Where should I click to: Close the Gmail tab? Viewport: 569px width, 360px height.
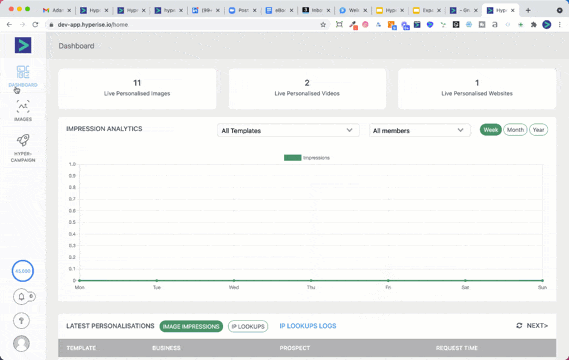(69, 11)
